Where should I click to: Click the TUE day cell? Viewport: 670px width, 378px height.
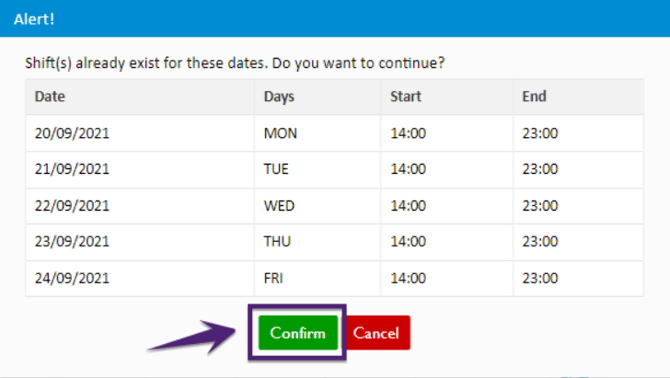(x=317, y=170)
